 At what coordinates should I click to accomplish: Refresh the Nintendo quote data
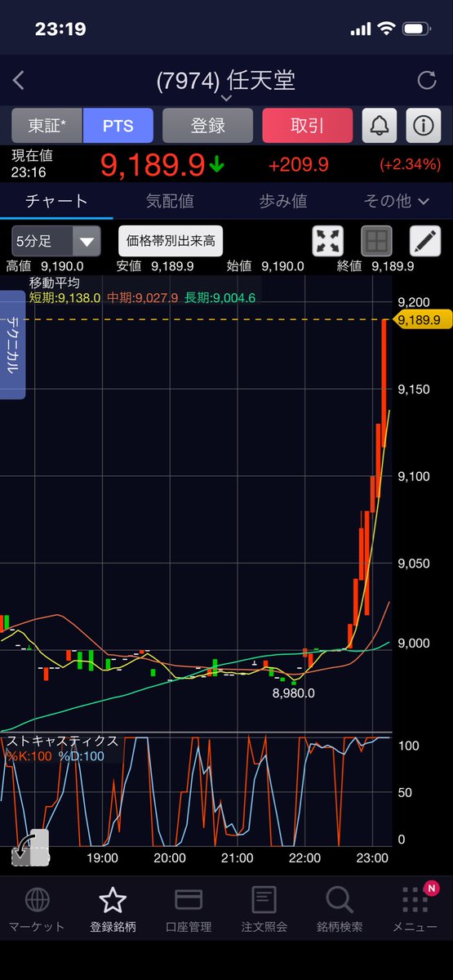(426, 80)
